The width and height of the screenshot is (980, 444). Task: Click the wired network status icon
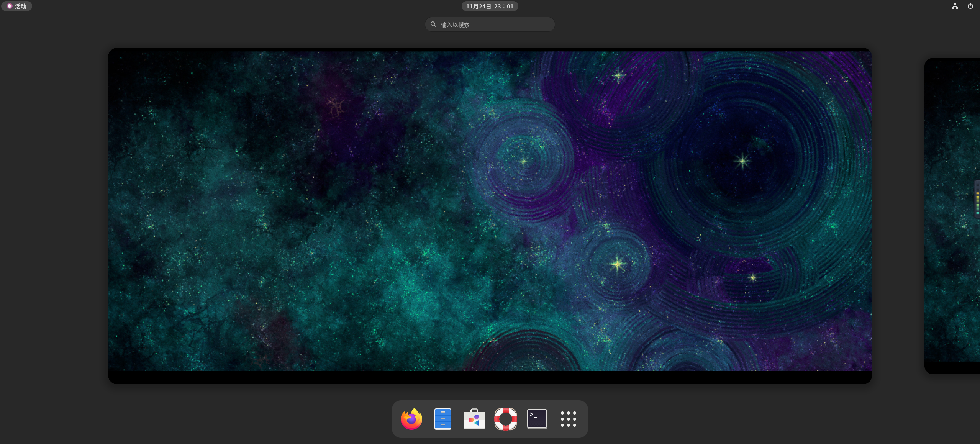pyautogui.click(x=955, y=6)
